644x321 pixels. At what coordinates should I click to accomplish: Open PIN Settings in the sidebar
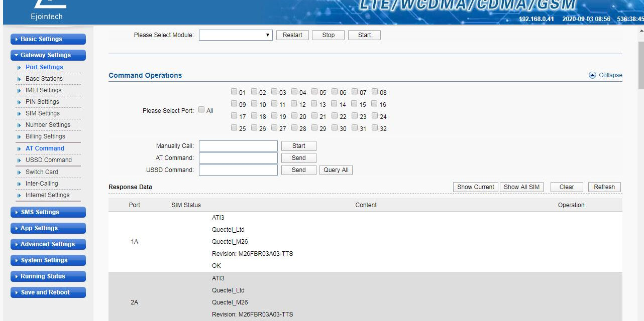[42, 102]
